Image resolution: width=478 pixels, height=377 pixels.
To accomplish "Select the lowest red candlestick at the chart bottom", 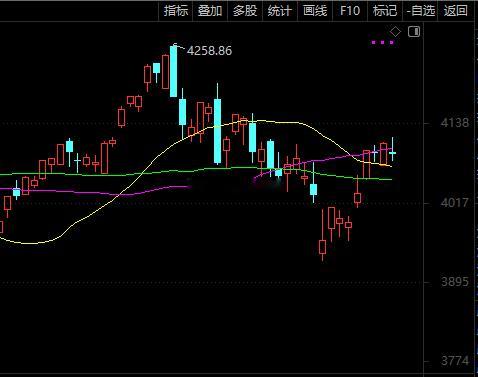I will point(322,247).
